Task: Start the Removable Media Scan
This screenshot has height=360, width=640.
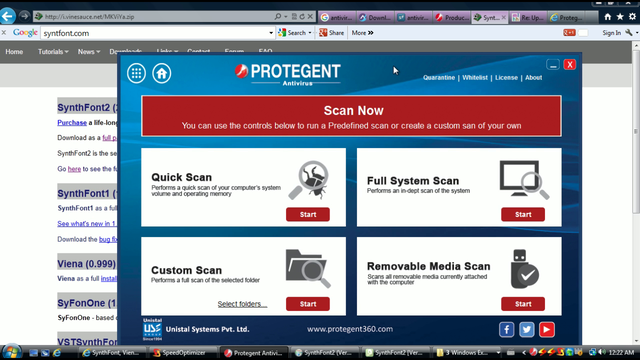Action: click(523, 304)
